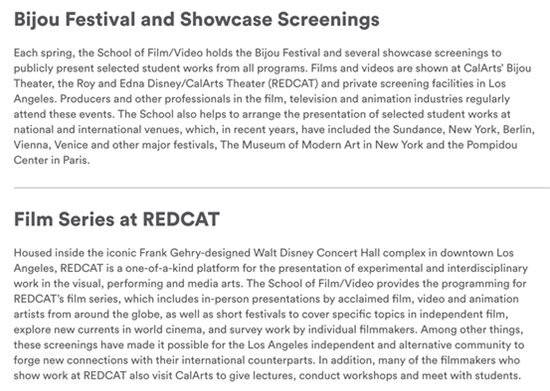Click the Frank Gehry-designed phrase
Image resolution: width=550 pixels, height=391 pixels.
(x=195, y=253)
